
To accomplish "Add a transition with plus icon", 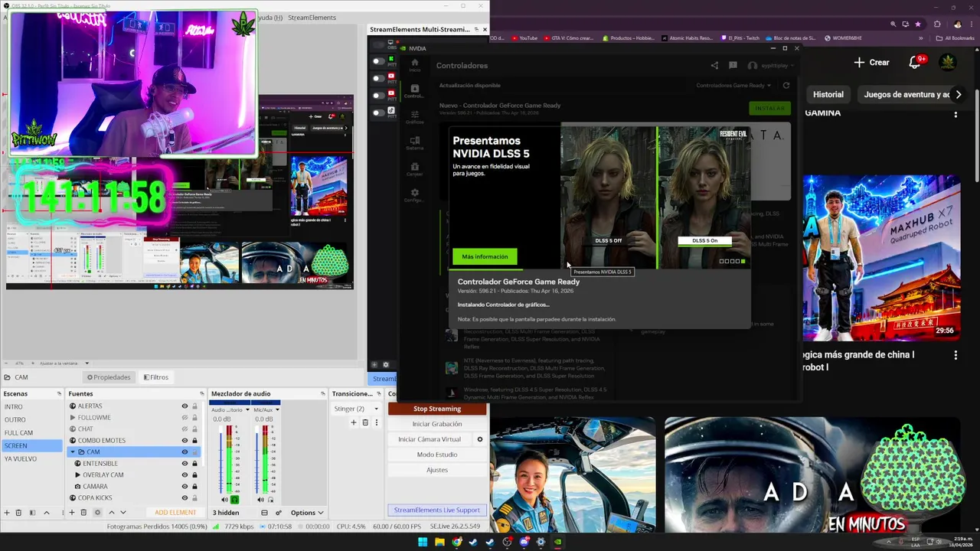I will 354,422.
